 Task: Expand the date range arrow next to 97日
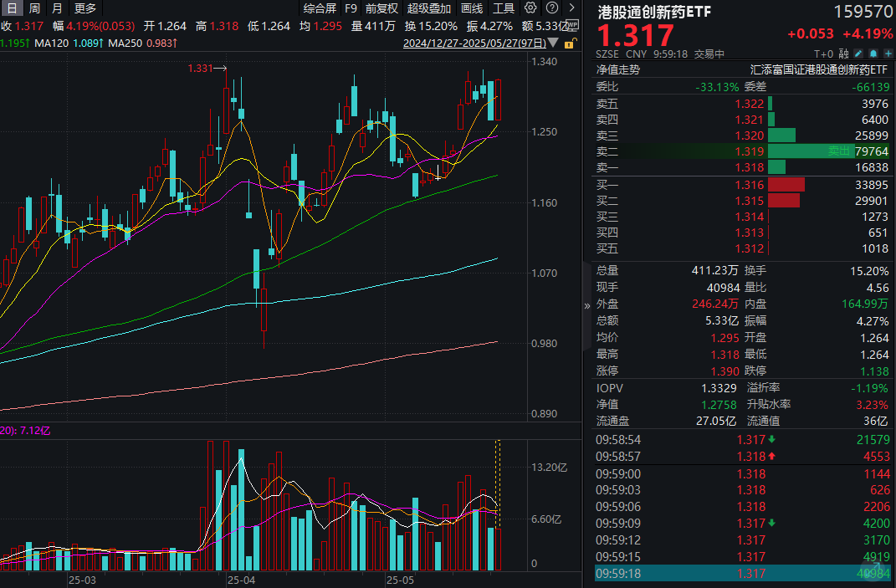pos(552,43)
